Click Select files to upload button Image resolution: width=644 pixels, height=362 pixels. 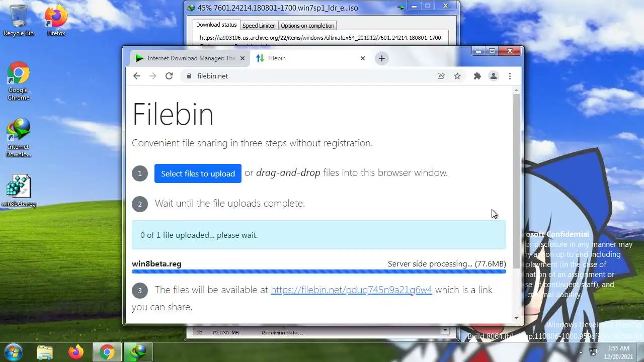click(x=198, y=173)
